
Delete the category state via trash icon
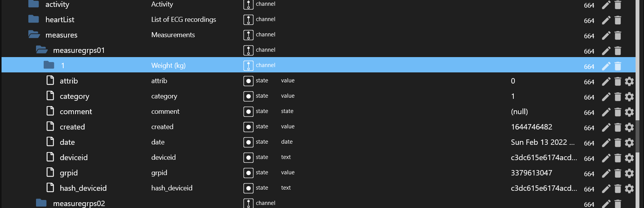pyautogui.click(x=618, y=97)
